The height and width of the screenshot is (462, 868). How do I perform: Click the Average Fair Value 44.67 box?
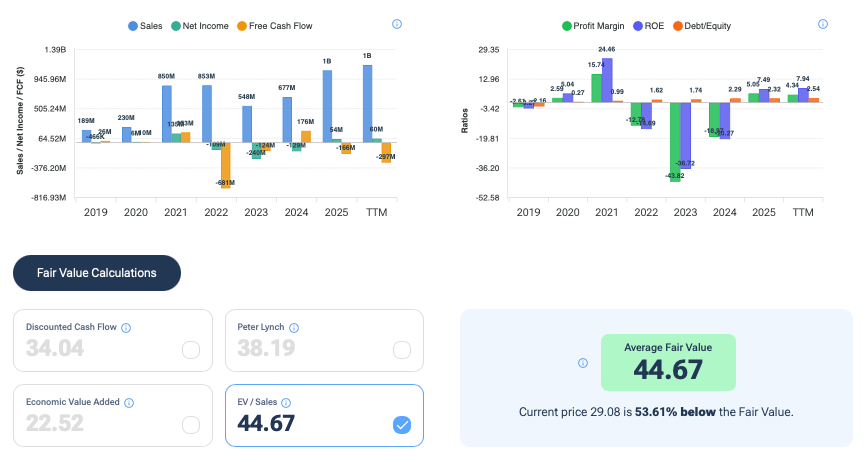click(x=668, y=362)
